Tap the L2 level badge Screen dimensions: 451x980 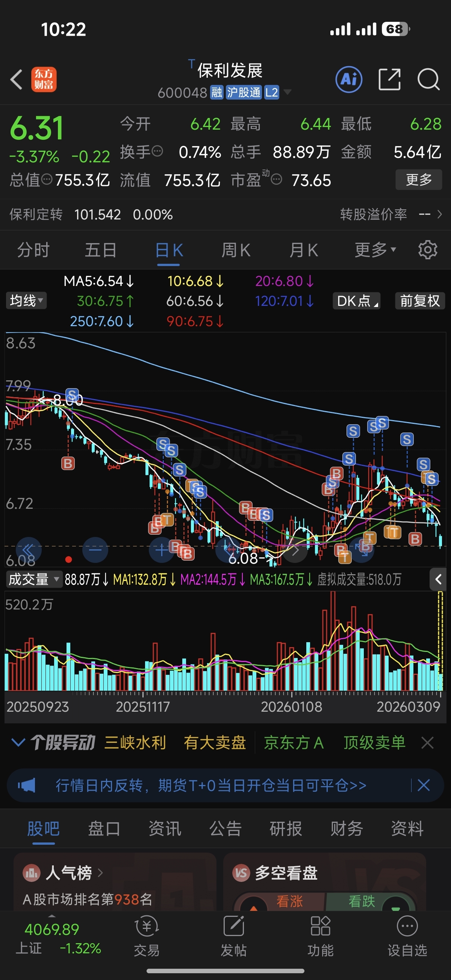click(271, 92)
